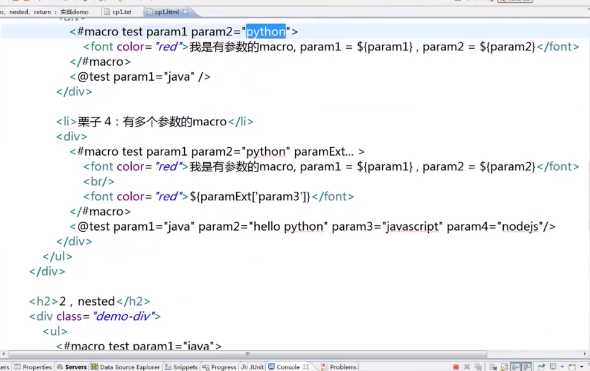The image size is (590, 371).
Task: Click the red Terminate console icon
Action: [x=456, y=367]
